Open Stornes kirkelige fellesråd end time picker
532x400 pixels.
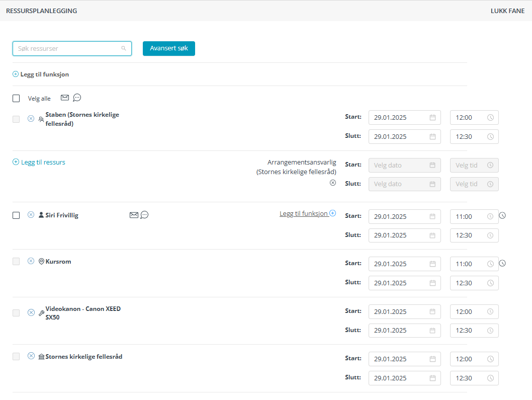(x=490, y=378)
